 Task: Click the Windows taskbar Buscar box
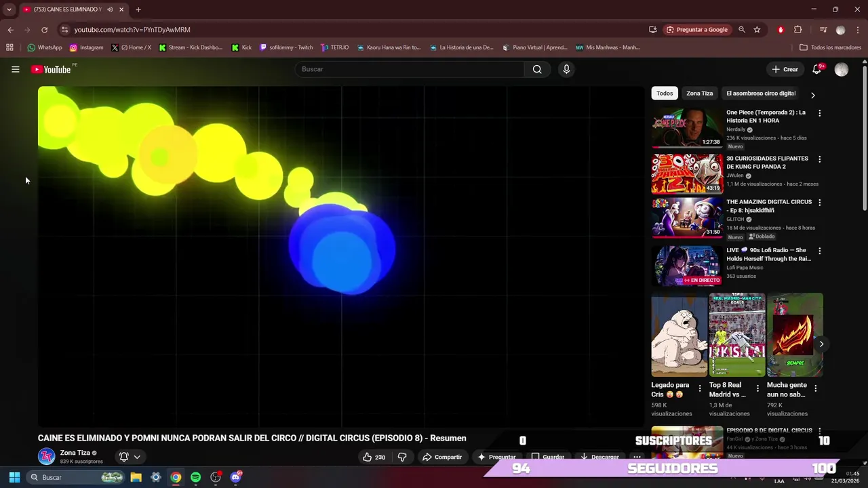76,477
